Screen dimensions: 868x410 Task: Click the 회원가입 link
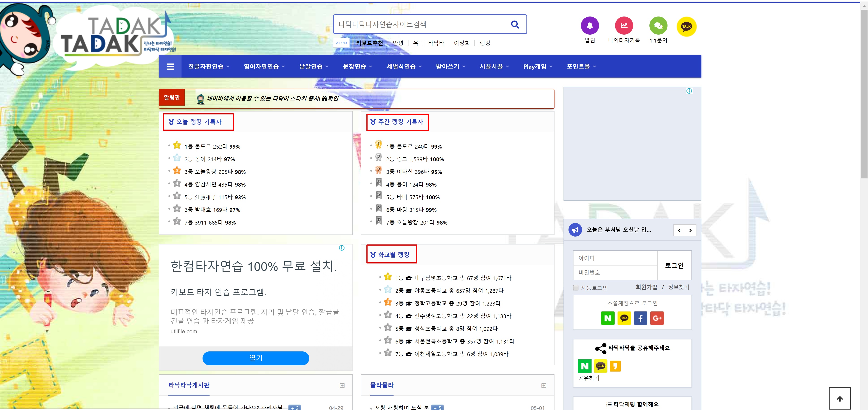click(x=646, y=287)
